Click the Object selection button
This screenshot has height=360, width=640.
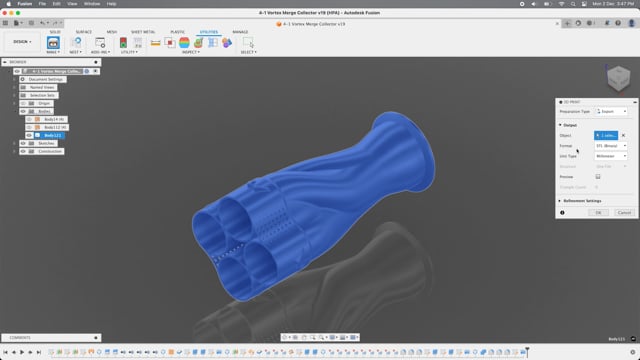pyautogui.click(x=606, y=135)
